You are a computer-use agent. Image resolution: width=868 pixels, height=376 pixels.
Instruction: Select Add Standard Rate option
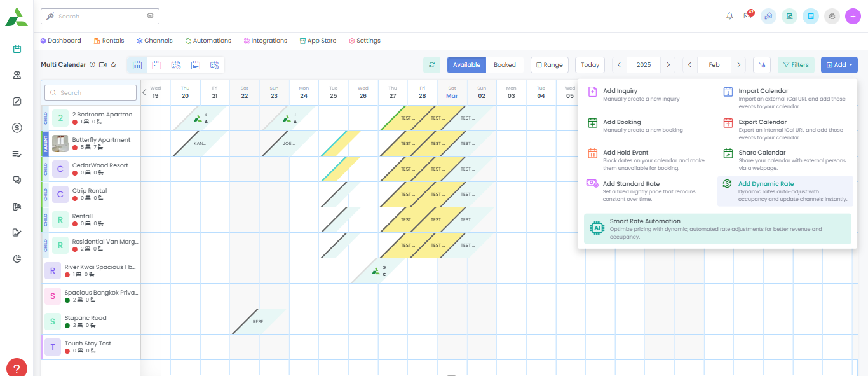[x=648, y=191]
